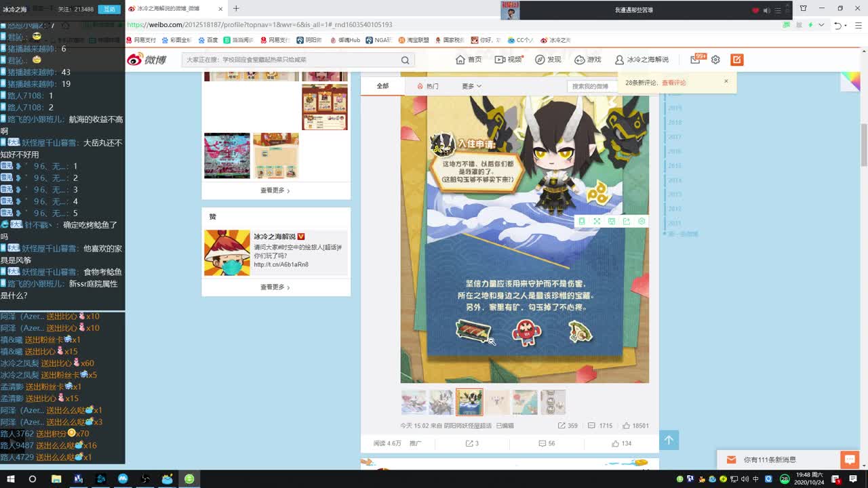The image size is (868, 488).
Task: Open Weibo settings gear icon
Action: (x=715, y=60)
